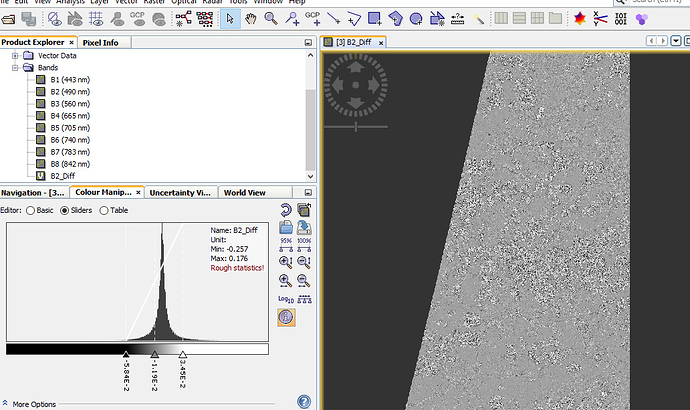Collapse the Bands folder
Screen dimensions: 690x410
pos(15,68)
